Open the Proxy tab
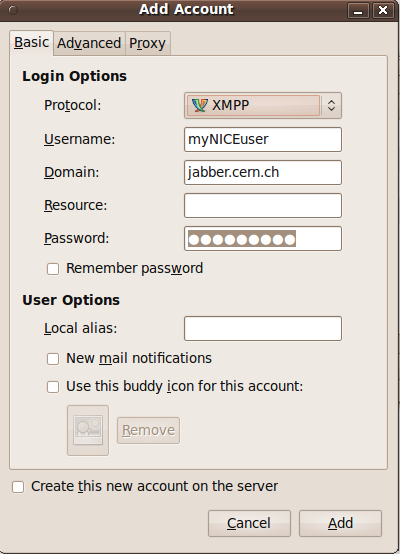The image size is (400, 554). pyautogui.click(x=148, y=43)
